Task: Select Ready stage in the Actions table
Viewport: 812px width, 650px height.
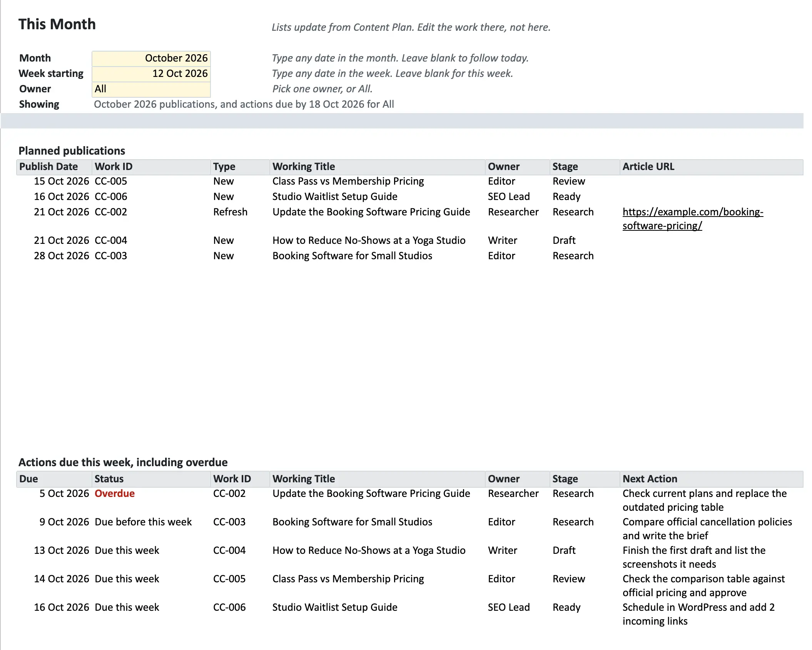Action: pos(566,607)
